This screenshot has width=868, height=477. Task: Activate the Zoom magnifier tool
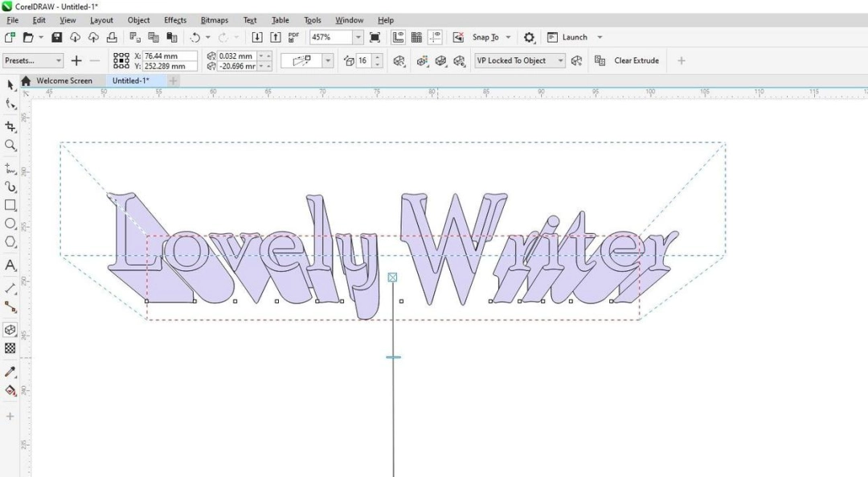pyautogui.click(x=10, y=145)
